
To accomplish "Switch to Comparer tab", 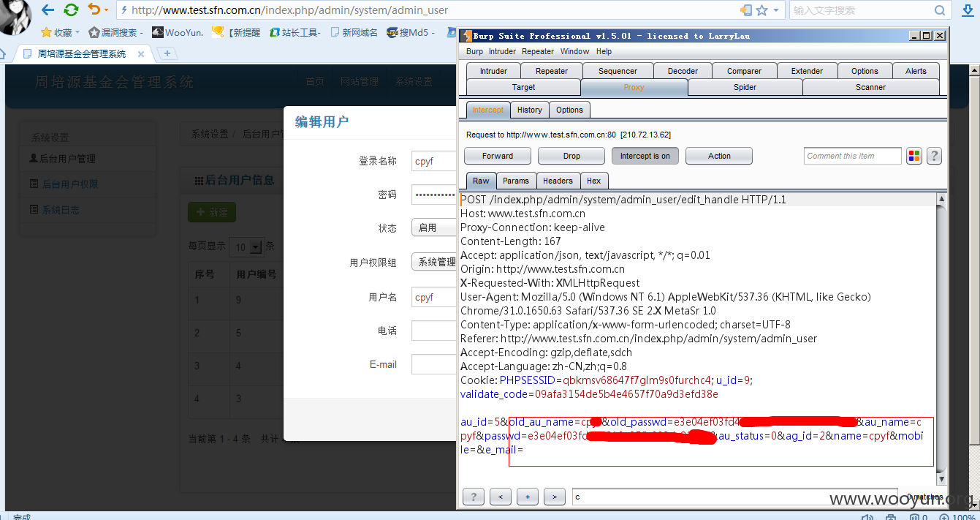I will (x=744, y=71).
